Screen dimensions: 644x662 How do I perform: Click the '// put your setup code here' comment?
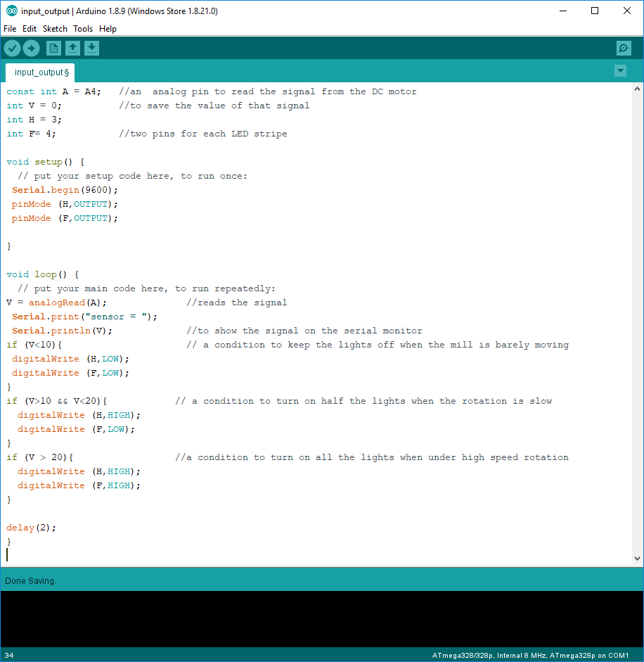coord(132,176)
